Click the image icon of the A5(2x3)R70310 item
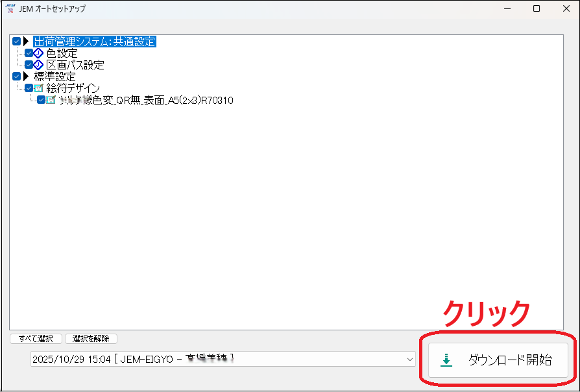580x392 pixels. tap(51, 100)
